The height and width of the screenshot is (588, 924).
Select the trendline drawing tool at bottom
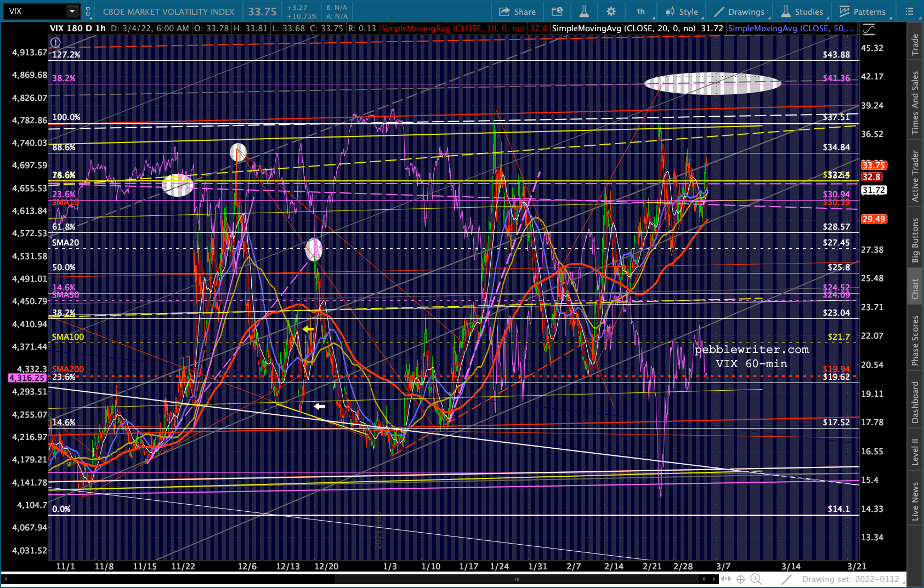pyautogui.click(x=787, y=579)
